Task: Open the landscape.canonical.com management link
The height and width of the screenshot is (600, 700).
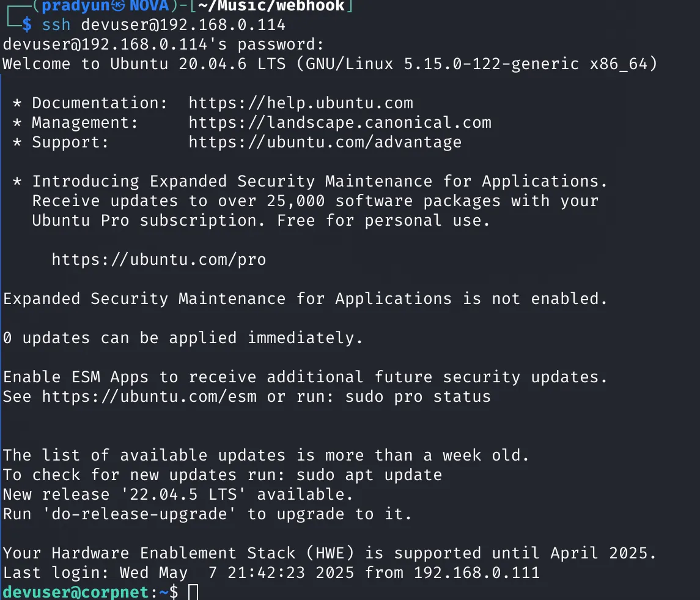Action: point(339,123)
